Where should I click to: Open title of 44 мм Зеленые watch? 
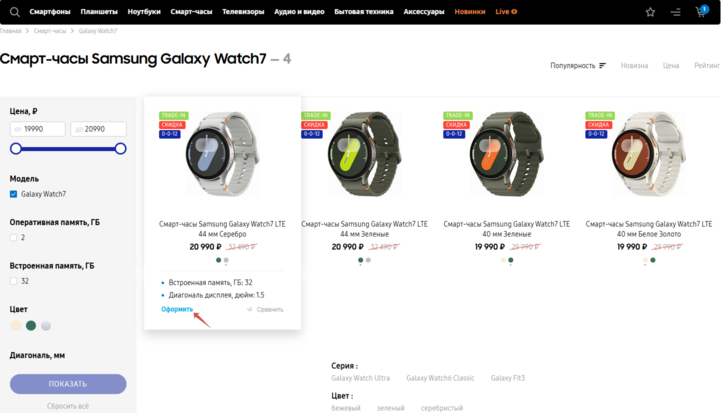pyautogui.click(x=365, y=229)
